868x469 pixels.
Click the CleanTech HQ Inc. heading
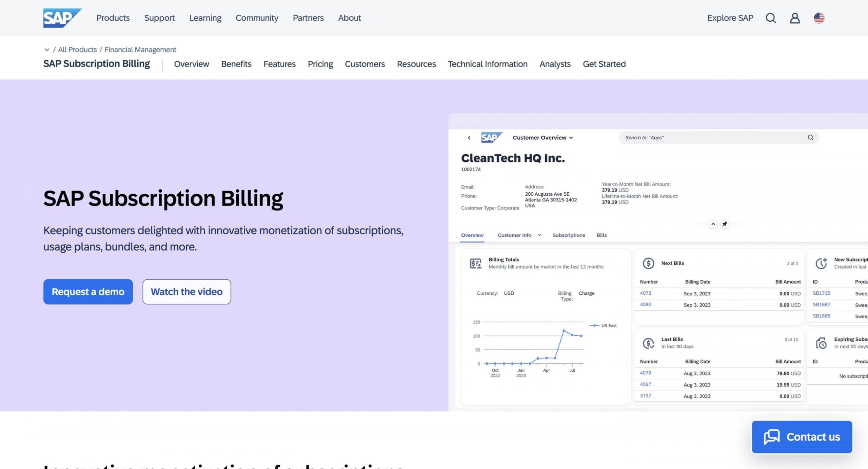click(x=513, y=158)
